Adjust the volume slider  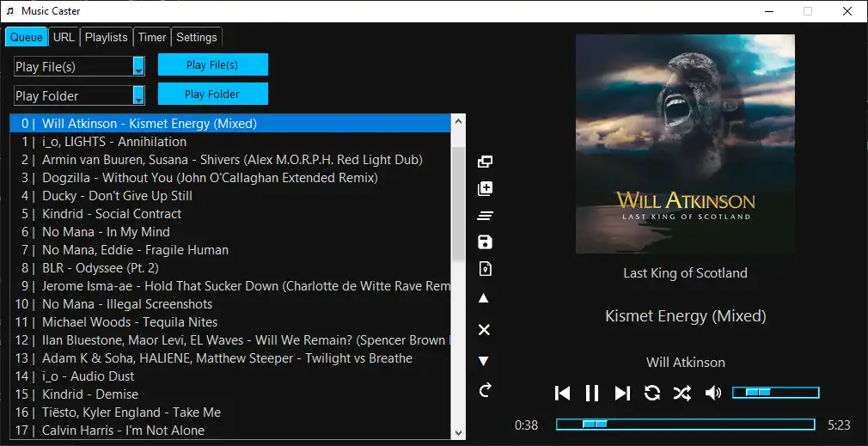(775, 393)
